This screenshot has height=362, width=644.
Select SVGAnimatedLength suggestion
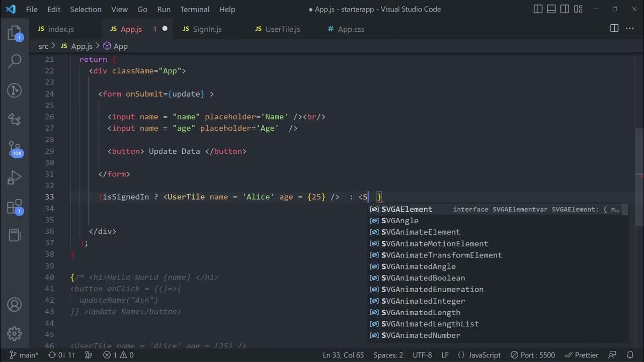(498, 313)
